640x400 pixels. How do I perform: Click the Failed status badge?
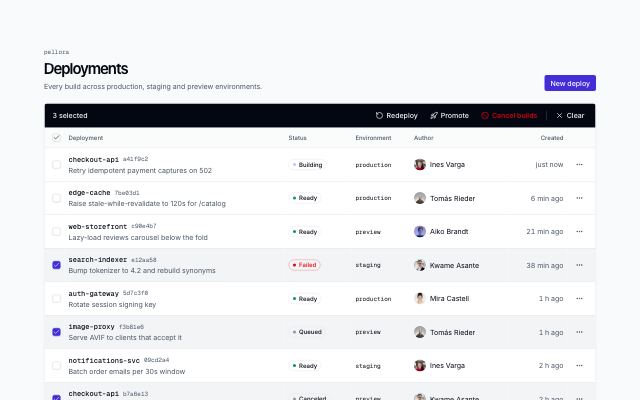(x=304, y=265)
